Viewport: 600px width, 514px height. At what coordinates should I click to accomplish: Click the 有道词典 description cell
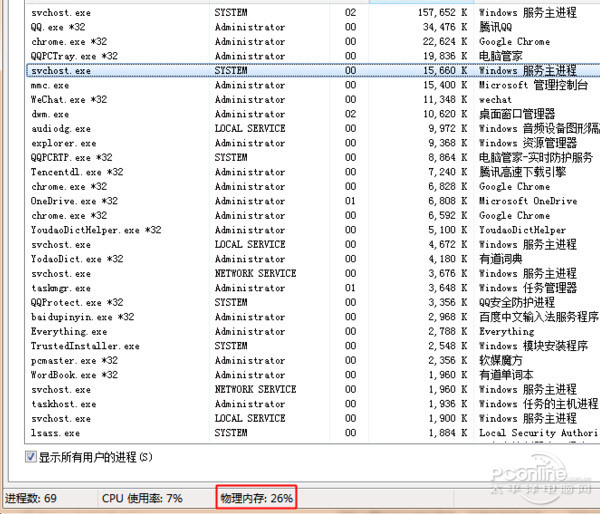[x=501, y=259]
